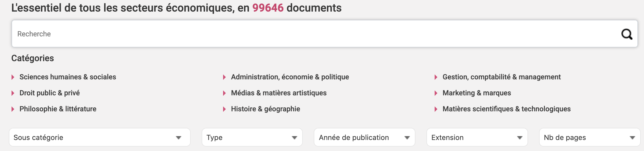Expand the Nb de pages dropdown
Image resolution: width=644 pixels, height=151 pixels.
(x=590, y=137)
